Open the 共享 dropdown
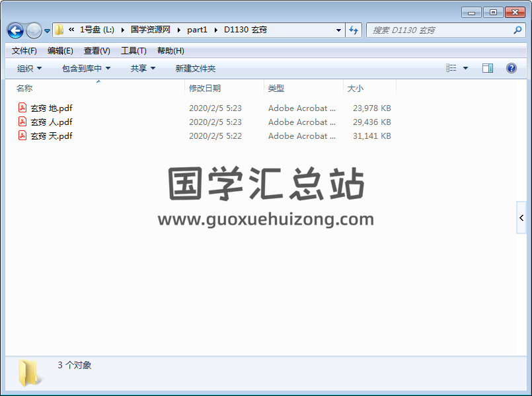The image size is (532, 396). point(143,69)
